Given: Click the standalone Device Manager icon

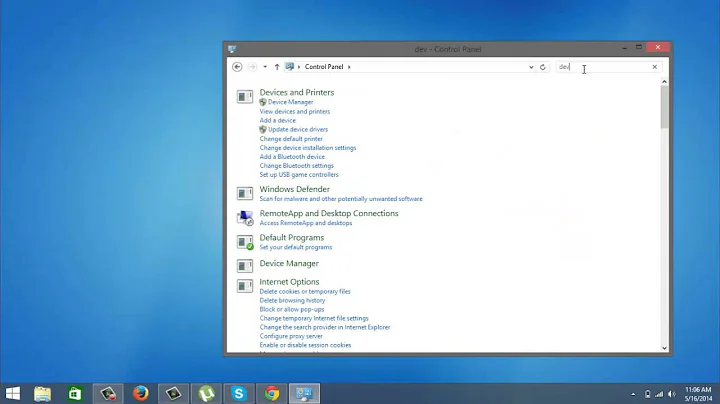Looking at the screenshot, I should click(x=245, y=266).
